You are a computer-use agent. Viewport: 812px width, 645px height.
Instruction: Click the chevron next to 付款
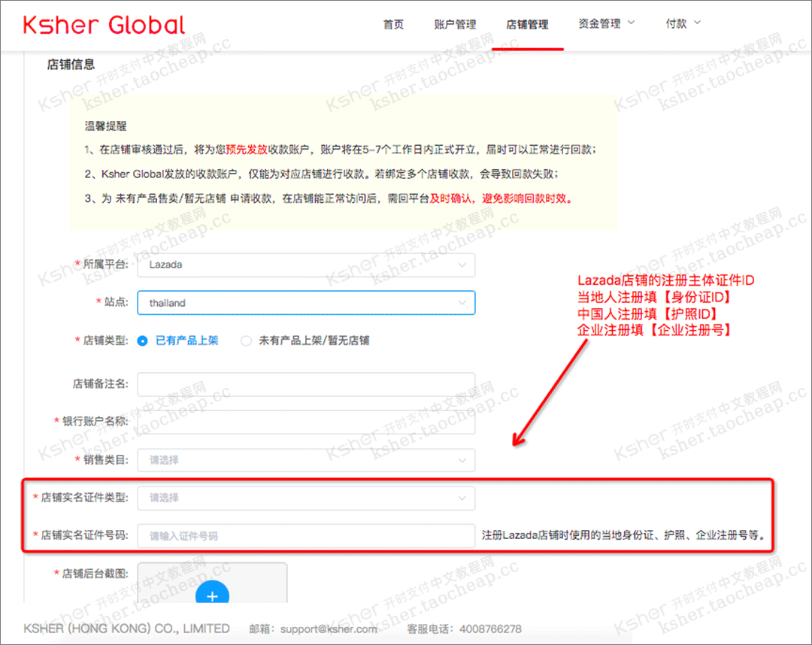click(697, 23)
